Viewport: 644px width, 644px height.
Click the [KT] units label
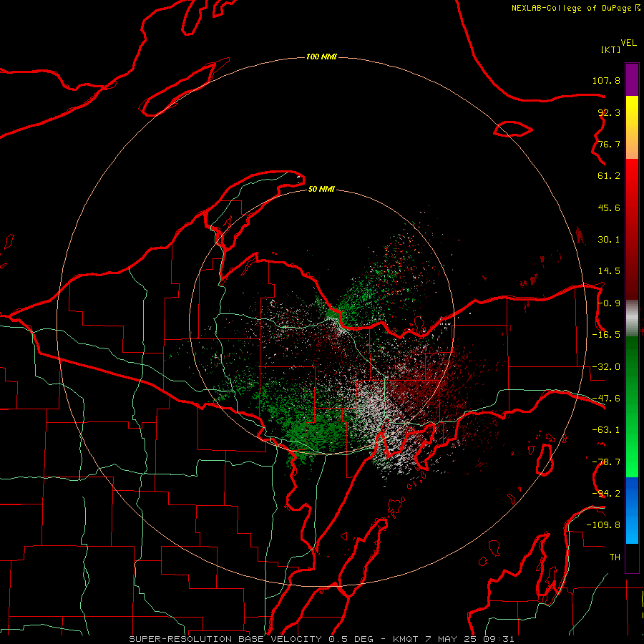pyautogui.click(x=611, y=49)
